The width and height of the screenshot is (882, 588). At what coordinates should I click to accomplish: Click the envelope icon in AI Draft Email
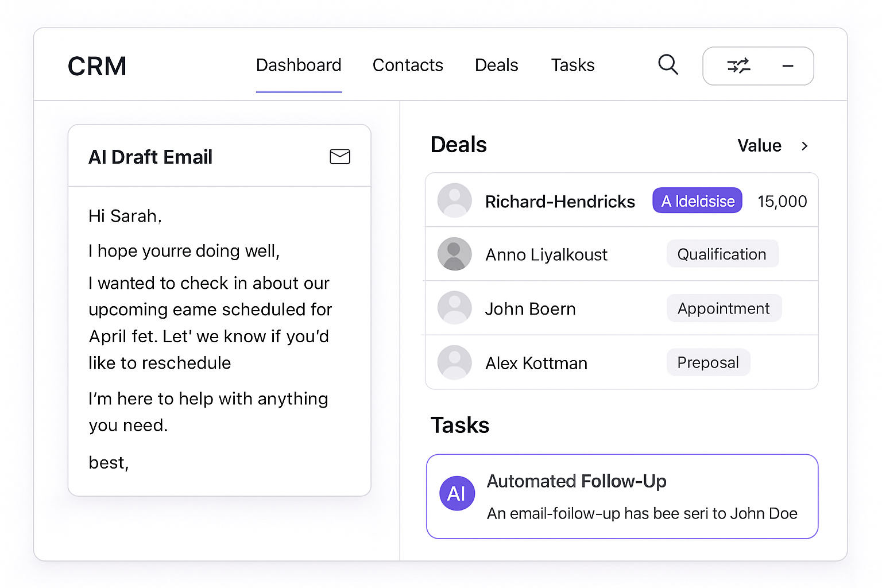pyautogui.click(x=340, y=156)
